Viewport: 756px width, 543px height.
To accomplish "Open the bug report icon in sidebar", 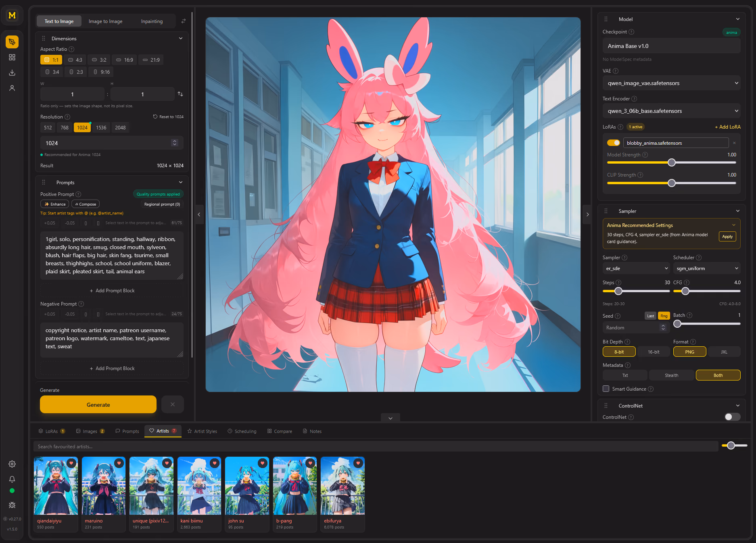I will [12, 505].
